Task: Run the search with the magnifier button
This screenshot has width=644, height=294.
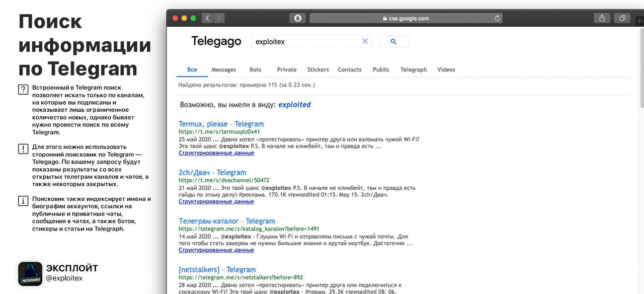Action: pos(393,41)
